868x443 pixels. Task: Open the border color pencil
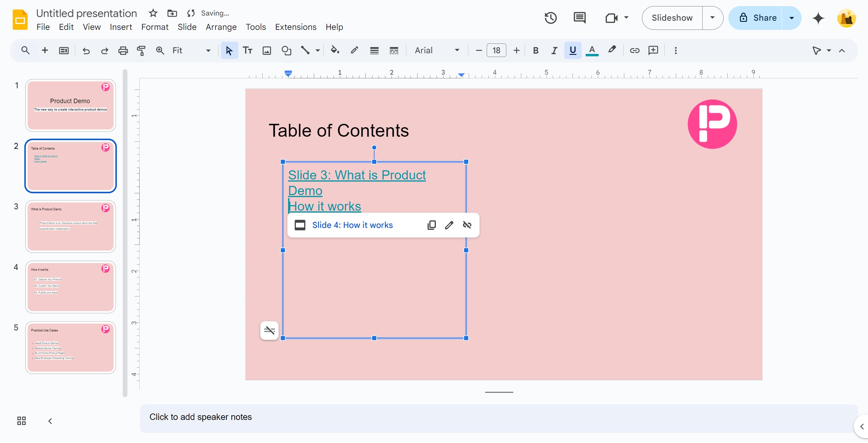[x=355, y=51]
